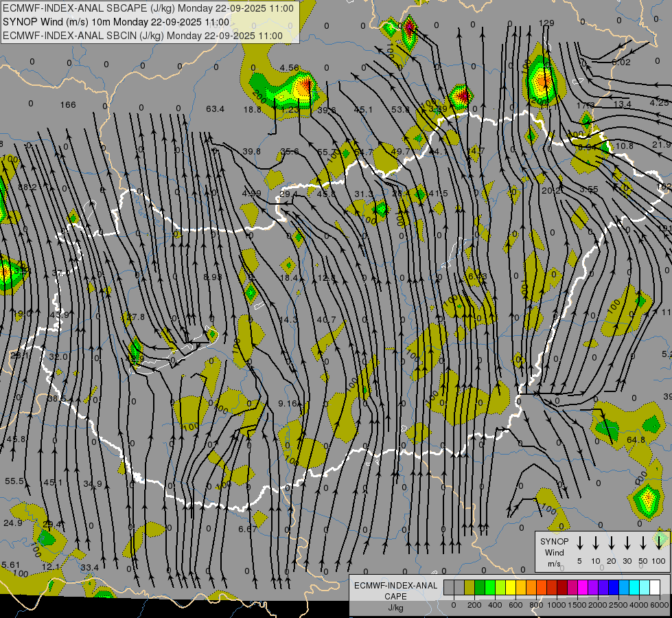This screenshot has height=618, width=672.
Task: Click the 18.4 value on the map
Action: point(288,278)
